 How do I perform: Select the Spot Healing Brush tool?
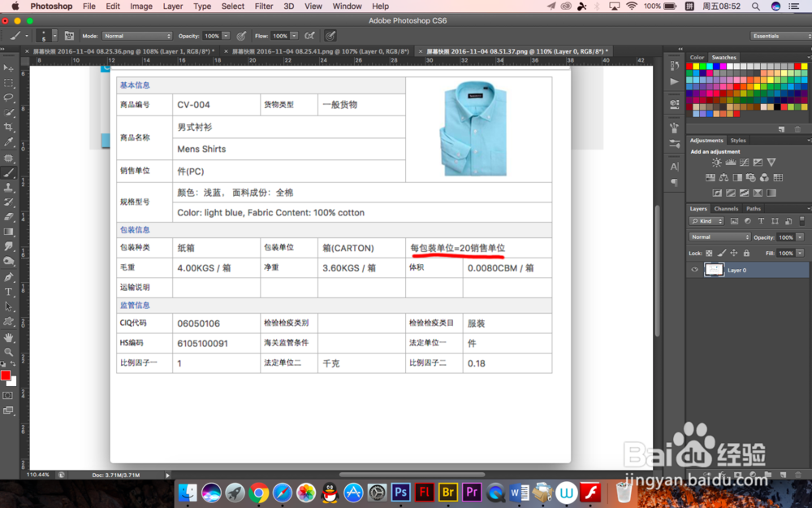pyautogui.click(x=8, y=158)
